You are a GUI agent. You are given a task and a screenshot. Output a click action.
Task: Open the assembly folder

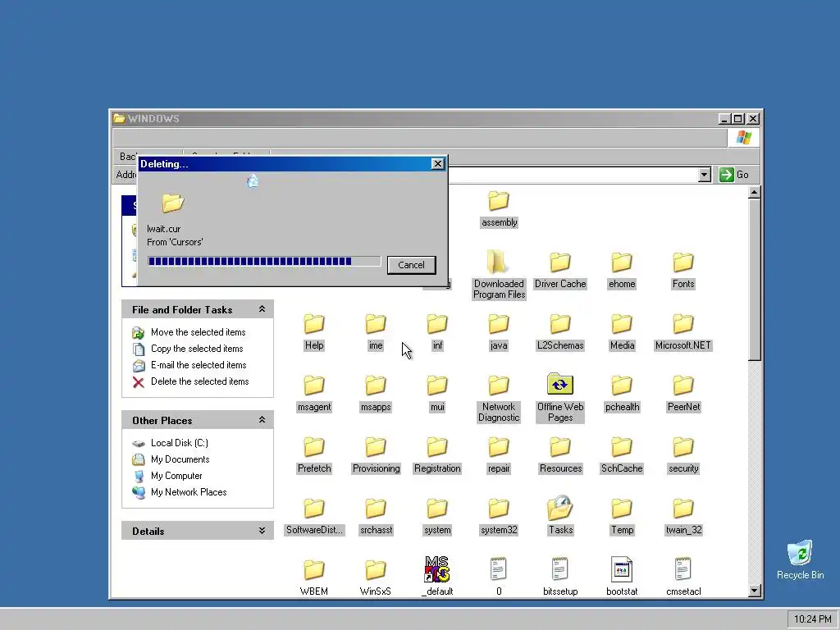point(499,209)
